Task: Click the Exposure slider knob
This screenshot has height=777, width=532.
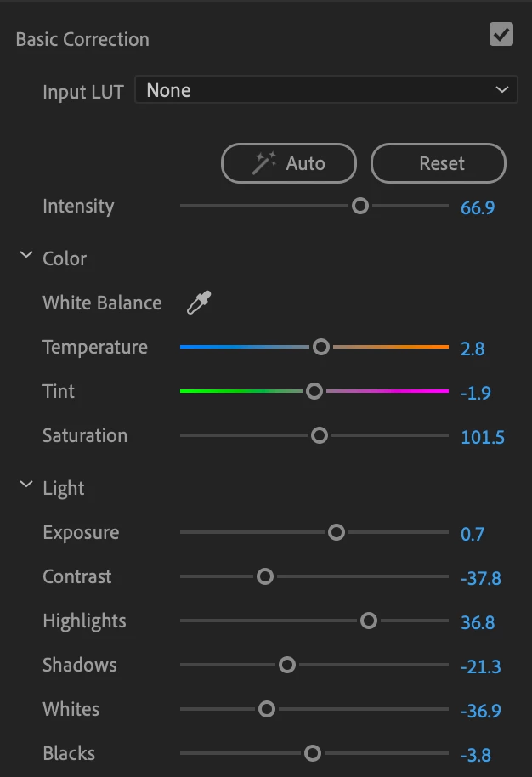Action: point(337,532)
